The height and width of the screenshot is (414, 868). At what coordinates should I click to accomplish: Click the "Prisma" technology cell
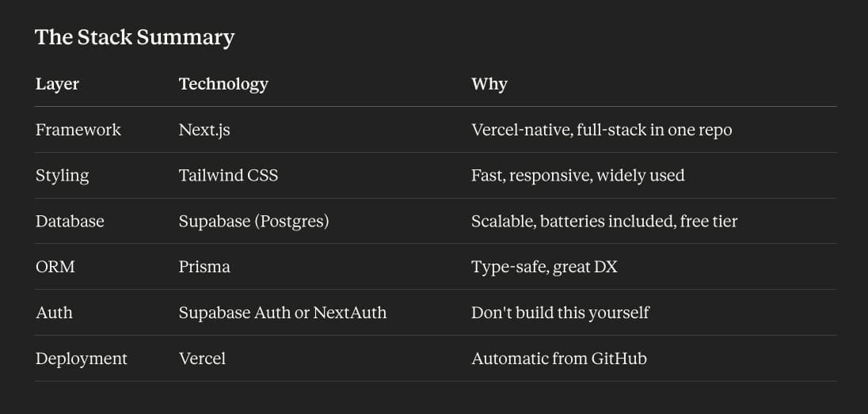point(204,267)
